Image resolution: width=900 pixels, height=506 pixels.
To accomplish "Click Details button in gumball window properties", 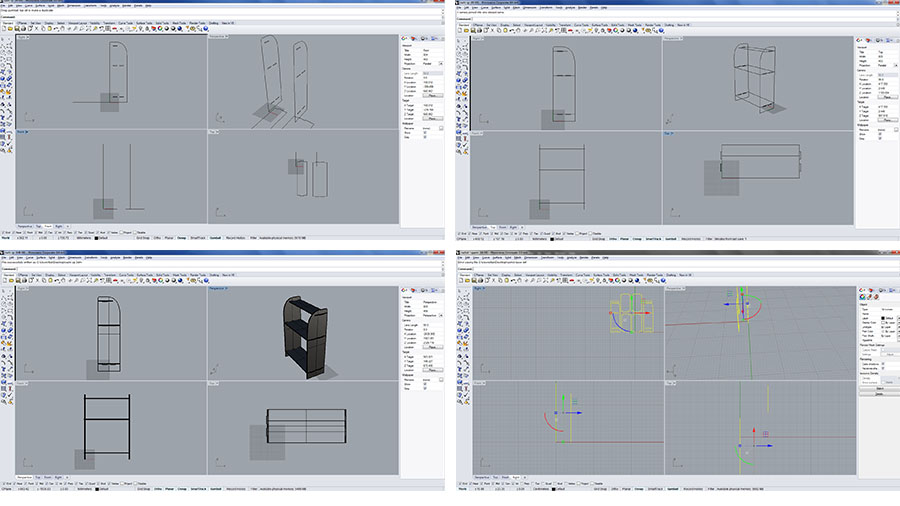I will pyautogui.click(x=879, y=394).
